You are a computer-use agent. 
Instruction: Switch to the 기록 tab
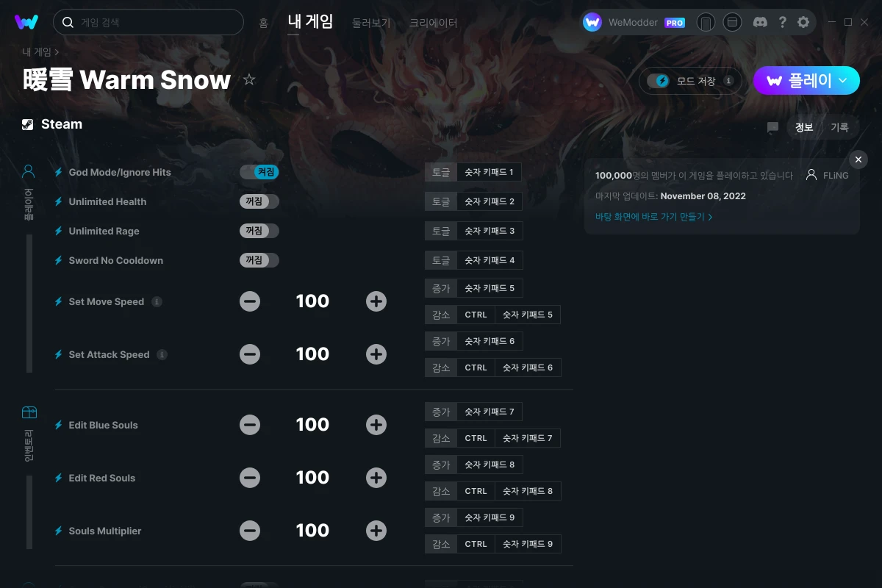point(839,127)
